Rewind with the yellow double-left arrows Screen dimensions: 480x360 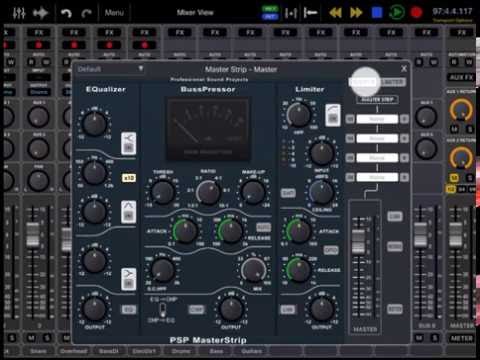(335, 13)
